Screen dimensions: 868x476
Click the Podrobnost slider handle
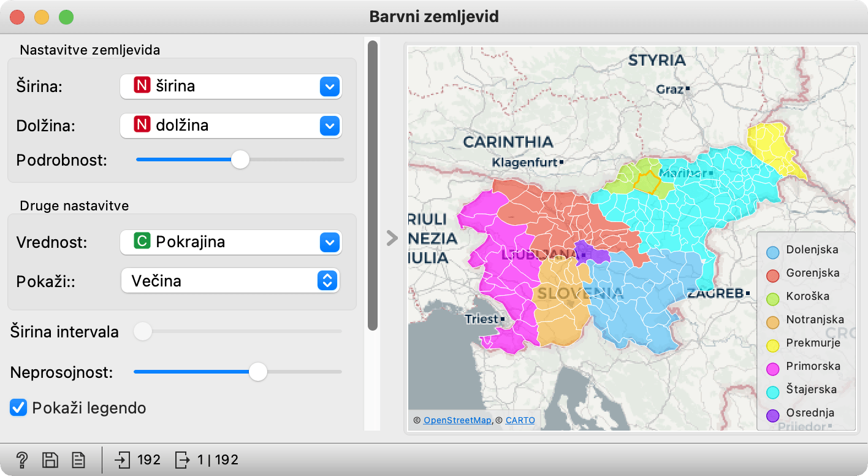pyautogui.click(x=240, y=159)
